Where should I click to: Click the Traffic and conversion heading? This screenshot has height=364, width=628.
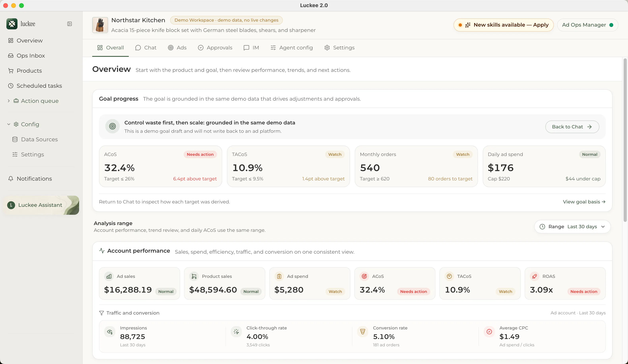133,313
